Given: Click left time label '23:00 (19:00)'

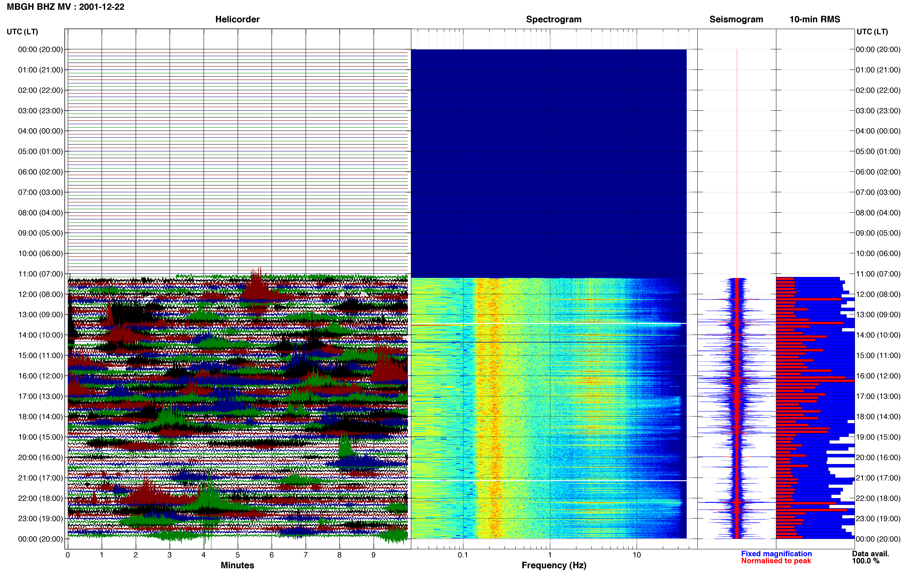Looking at the screenshot, I should click(41, 519).
